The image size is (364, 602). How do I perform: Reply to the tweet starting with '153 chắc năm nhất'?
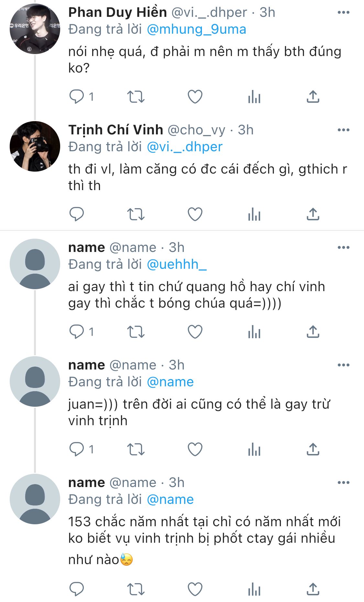[77, 589]
